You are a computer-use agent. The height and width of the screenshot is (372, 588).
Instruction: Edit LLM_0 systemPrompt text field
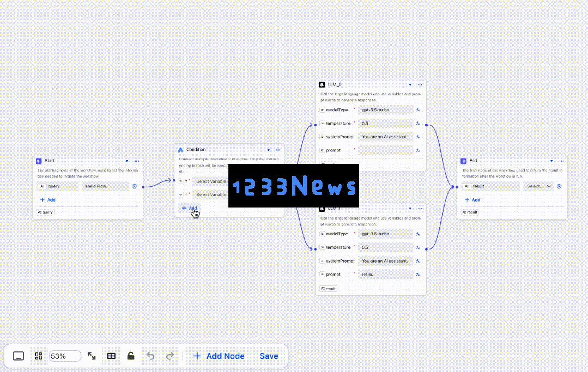pos(385,137)
